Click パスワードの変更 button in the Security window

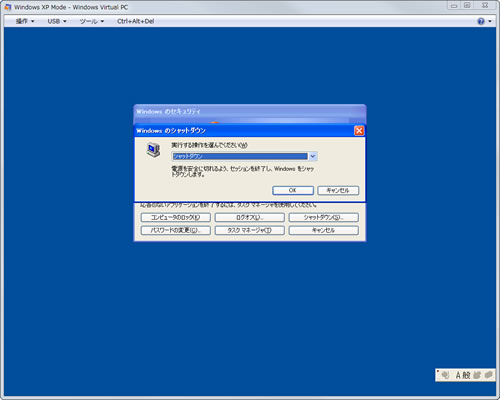point(176,230)
